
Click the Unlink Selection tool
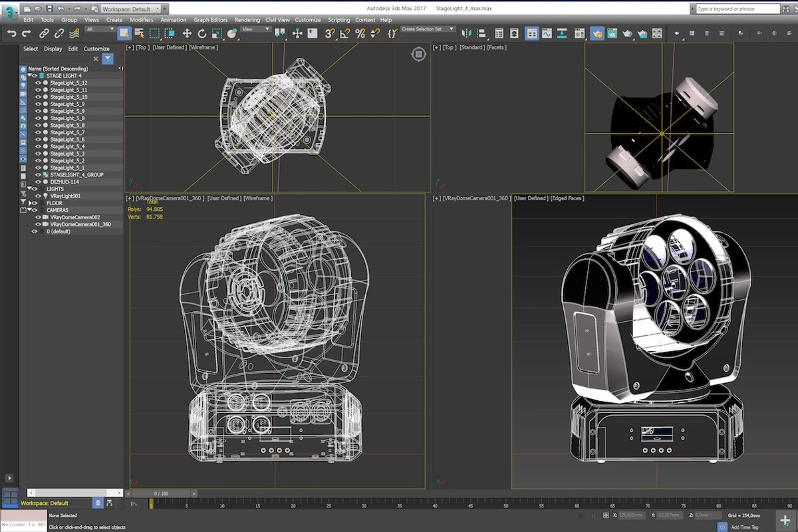(60, 33)
